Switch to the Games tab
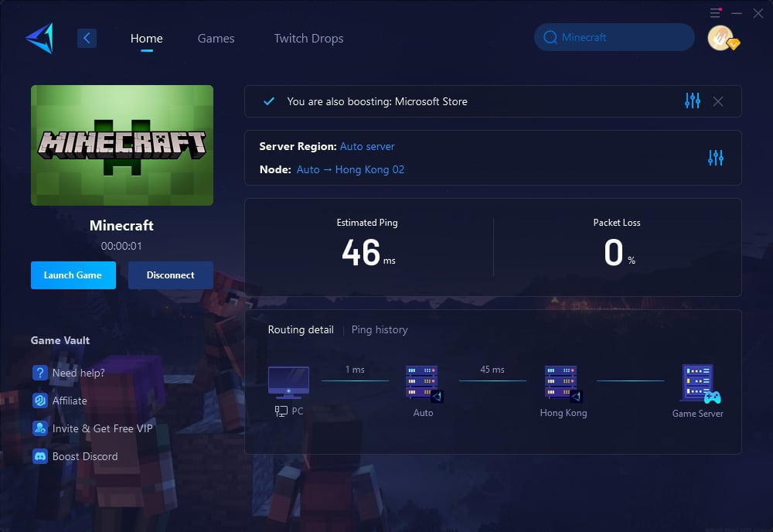The height and width of the screenshot is (532, 773). point(216,39)
